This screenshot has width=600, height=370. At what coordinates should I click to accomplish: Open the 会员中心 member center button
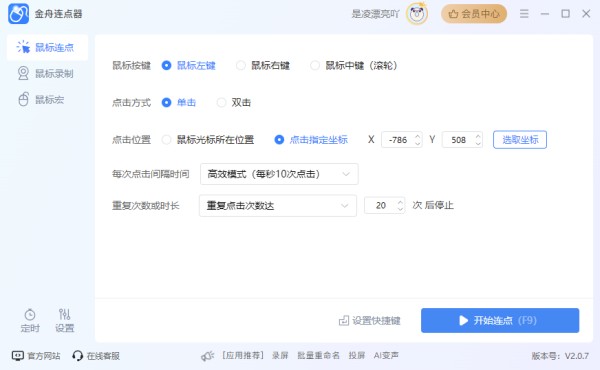(474, 14)
